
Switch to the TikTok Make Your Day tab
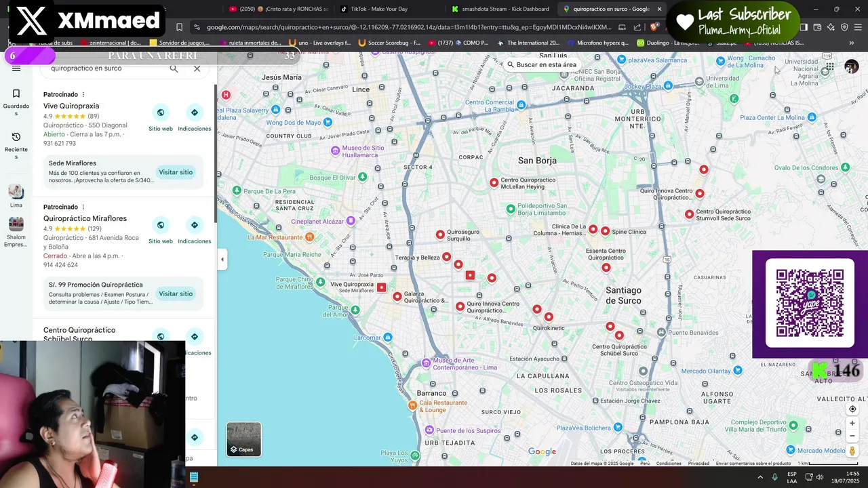390,9
